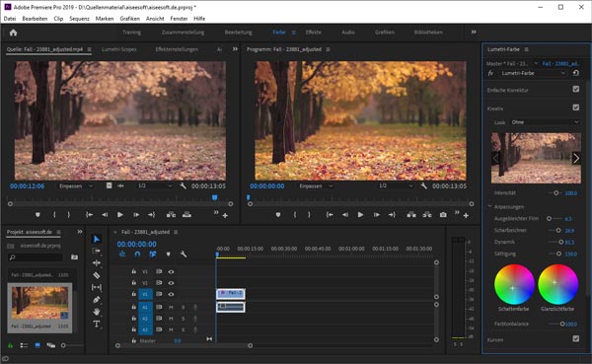Toggle snap magnet in timeline
The width and height of the screenshot is (592, 364).
(x=137, y=255)
